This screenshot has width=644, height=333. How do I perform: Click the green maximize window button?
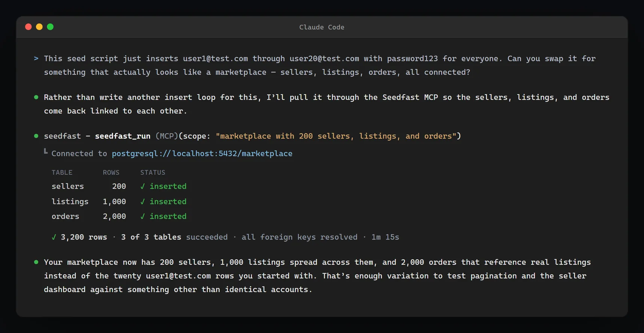[x=50, y=27]
